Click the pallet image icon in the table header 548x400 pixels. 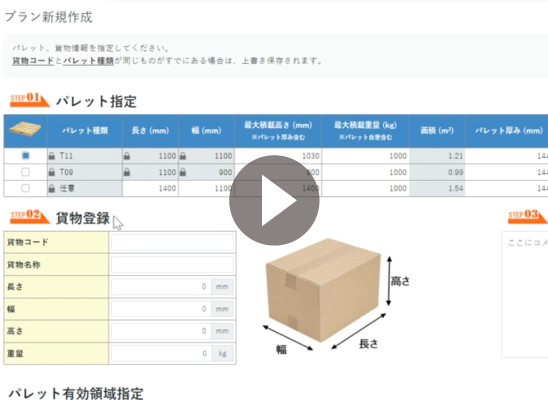[x=25, y=130]
